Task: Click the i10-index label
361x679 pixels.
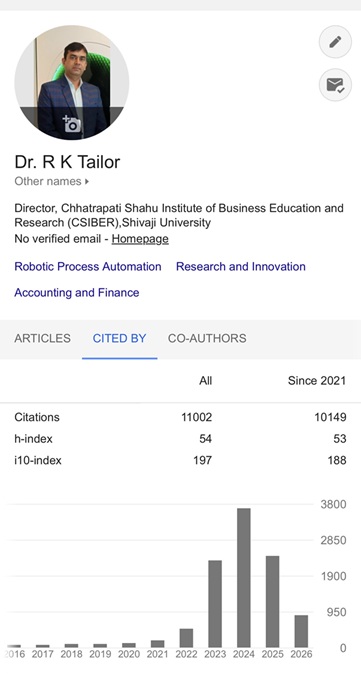Action: tap(38, 460)
